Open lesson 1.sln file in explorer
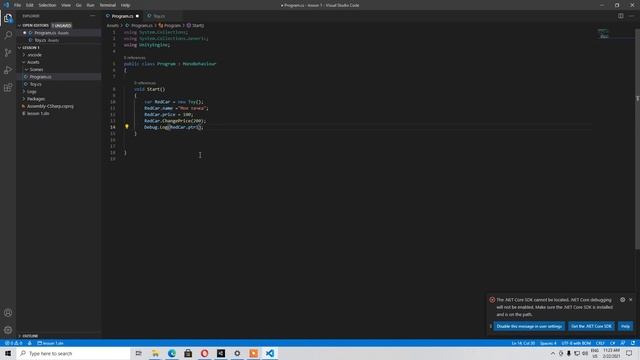 point(38,113)
